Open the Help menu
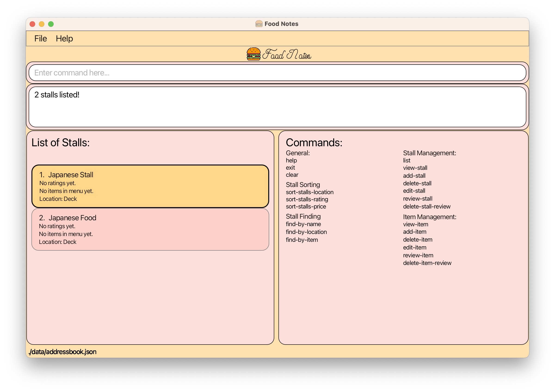Viewport: 555px width, 392px height. (64, 38)
